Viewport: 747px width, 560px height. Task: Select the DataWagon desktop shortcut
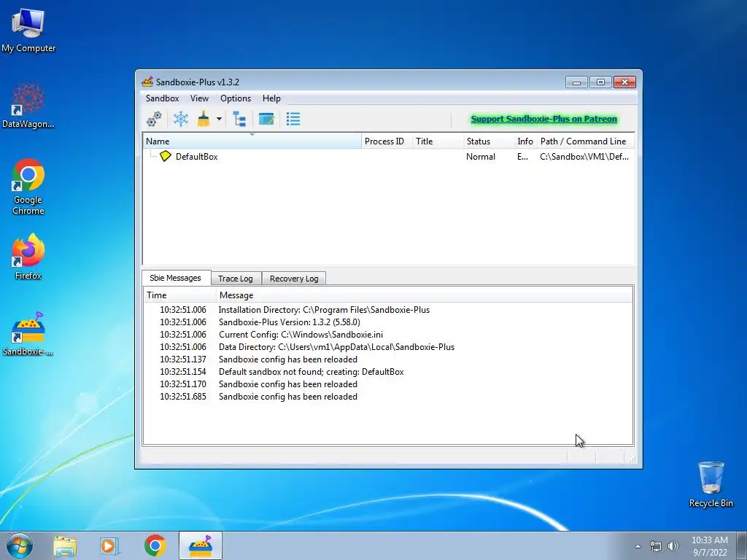[28, 106]
